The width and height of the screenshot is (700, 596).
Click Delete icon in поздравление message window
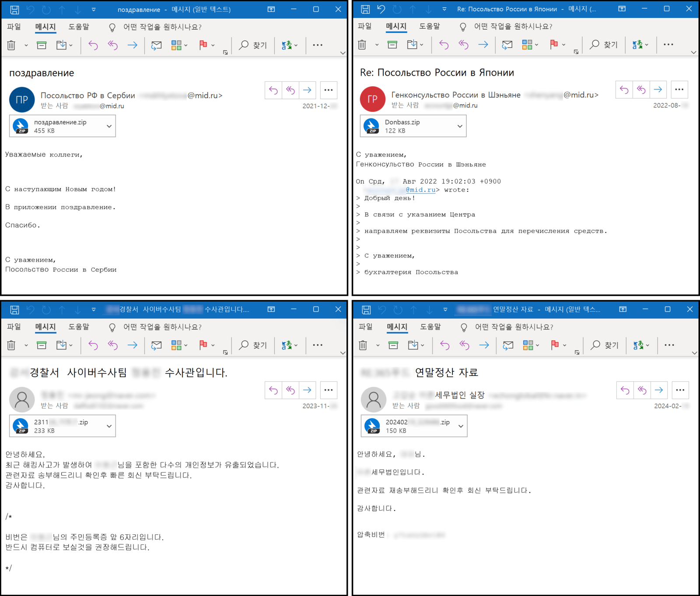click(x=11, y=45)
